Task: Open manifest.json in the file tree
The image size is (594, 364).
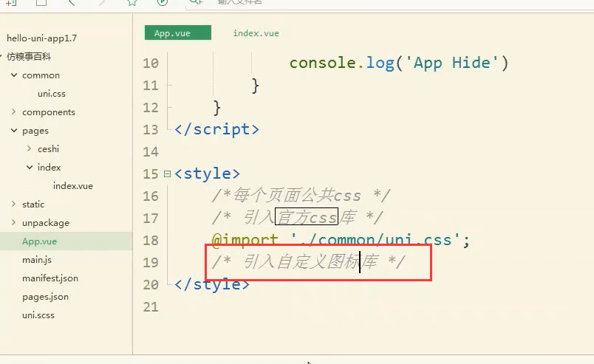Action: (x=50, y=278)
